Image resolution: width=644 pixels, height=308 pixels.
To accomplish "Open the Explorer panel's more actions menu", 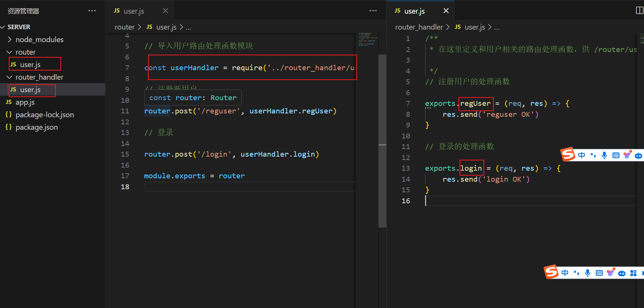I will [92, 11].
